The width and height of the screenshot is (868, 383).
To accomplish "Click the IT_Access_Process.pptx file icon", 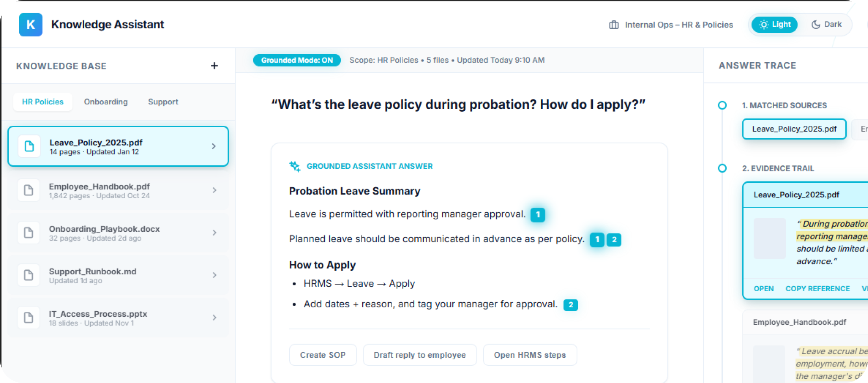I will (x=29, y=318).
